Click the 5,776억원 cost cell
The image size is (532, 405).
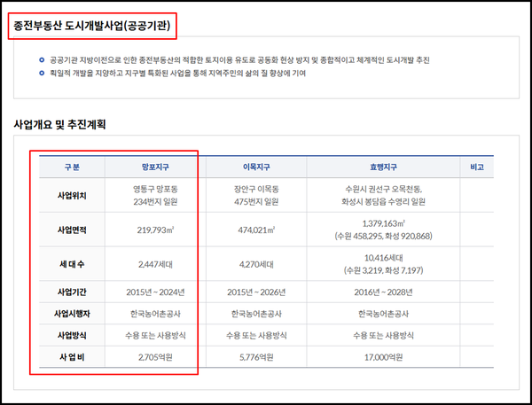coord(256,357)
